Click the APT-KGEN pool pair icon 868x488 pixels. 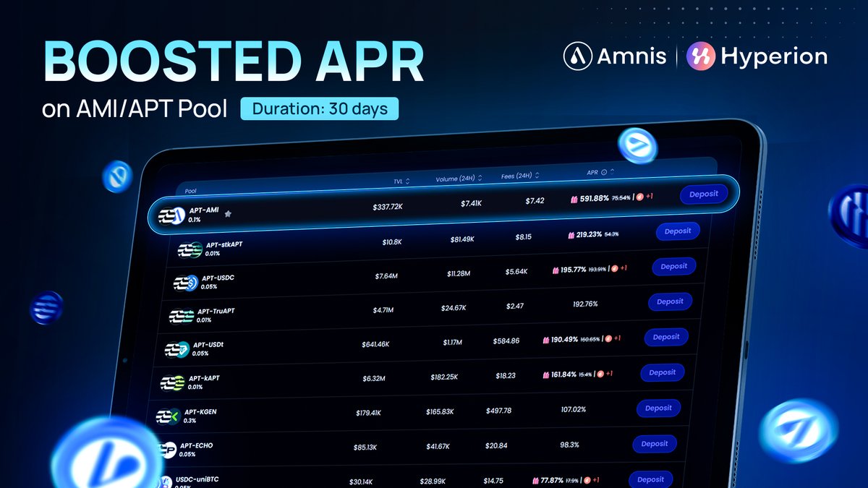click(168, 416)
